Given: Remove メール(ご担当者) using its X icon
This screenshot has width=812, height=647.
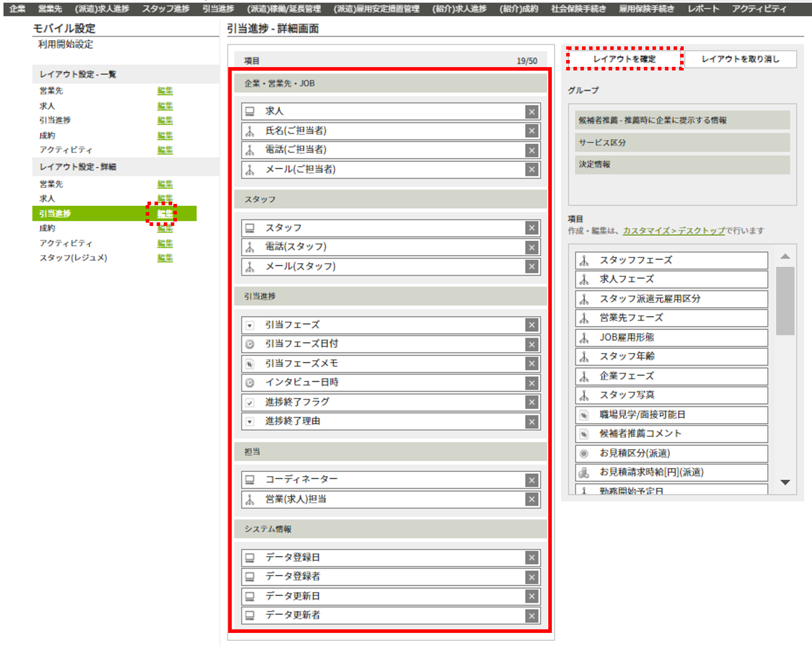Looking at the screenshot, I should click(x=531, y=170).
